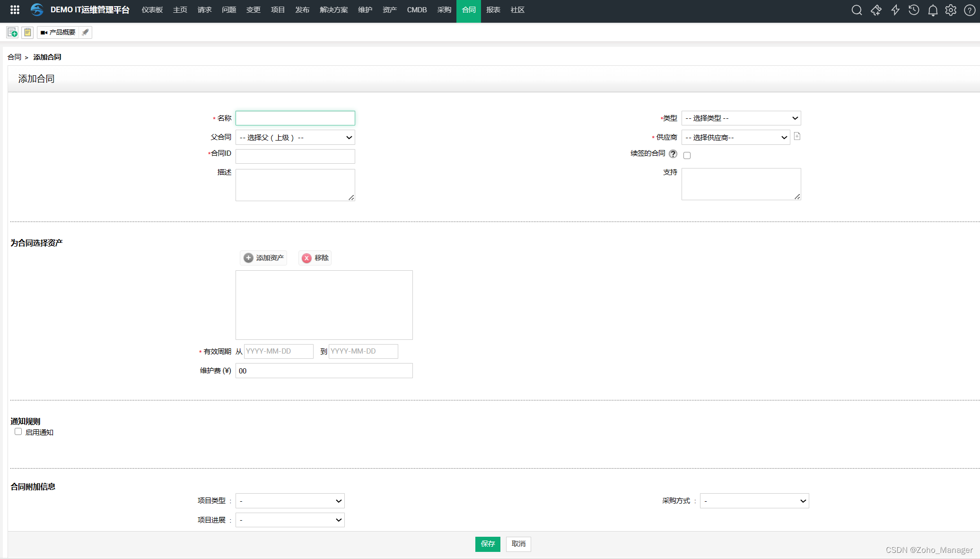The width and height of the screenshot is (980, 559).
Task: Click the AI sparkle assistant icon
Action: pos(876,10)
